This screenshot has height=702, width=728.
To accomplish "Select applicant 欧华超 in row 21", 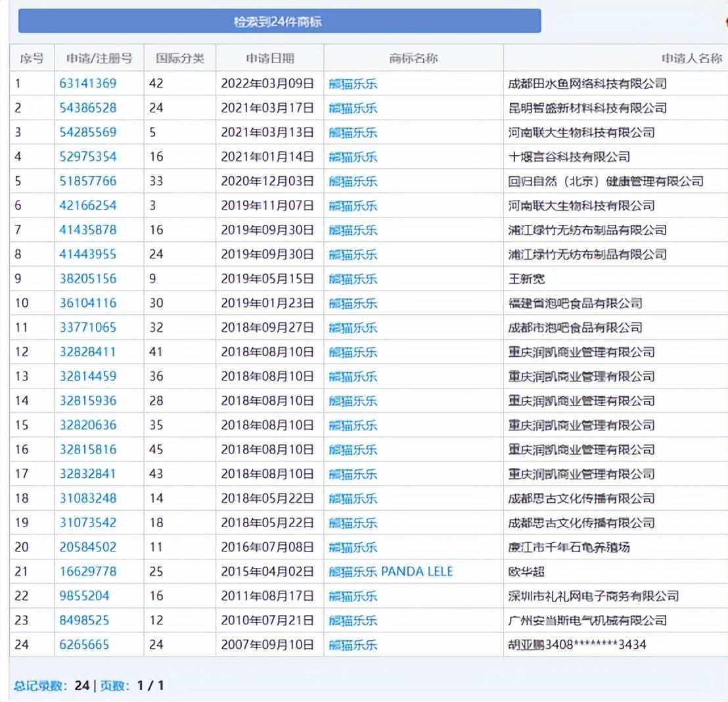I will pyautogui.click(x=526, y=571).
